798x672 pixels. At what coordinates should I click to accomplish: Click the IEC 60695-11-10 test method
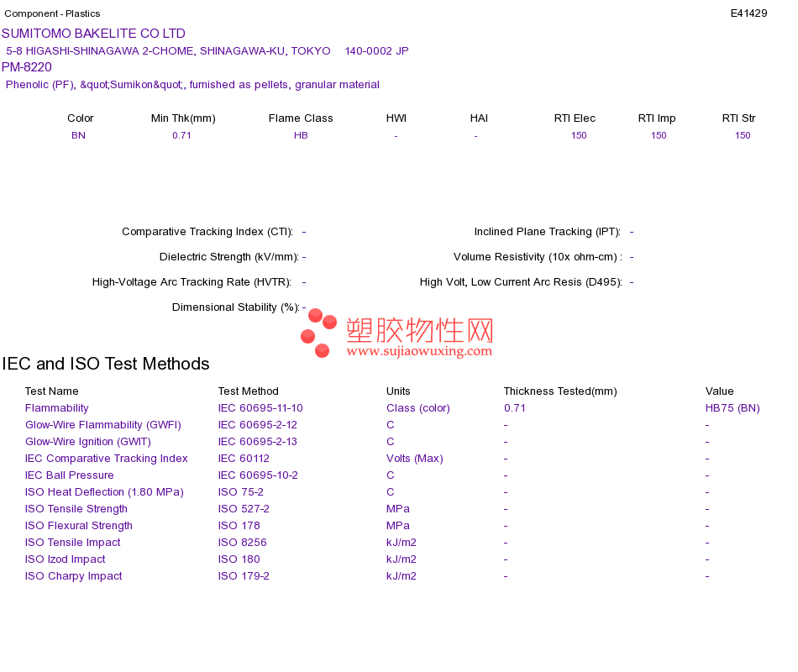pyautogui.click(x=260, y=408)
